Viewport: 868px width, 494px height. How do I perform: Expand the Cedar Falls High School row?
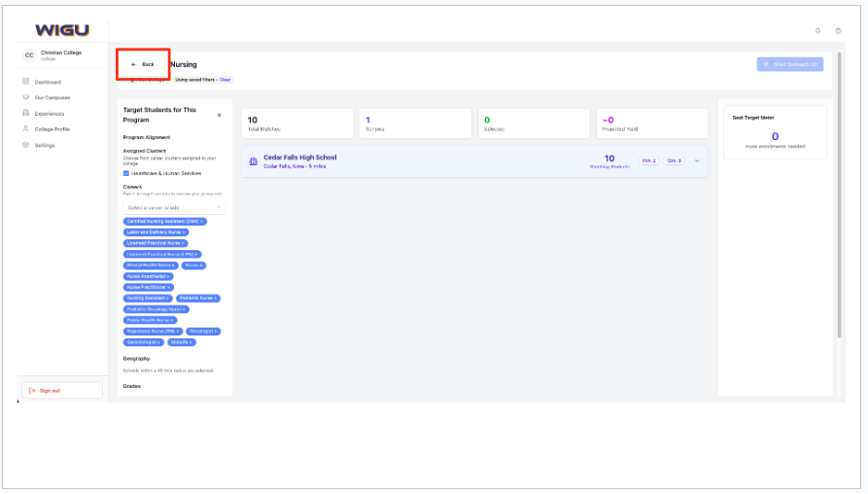tap(697, 160)
